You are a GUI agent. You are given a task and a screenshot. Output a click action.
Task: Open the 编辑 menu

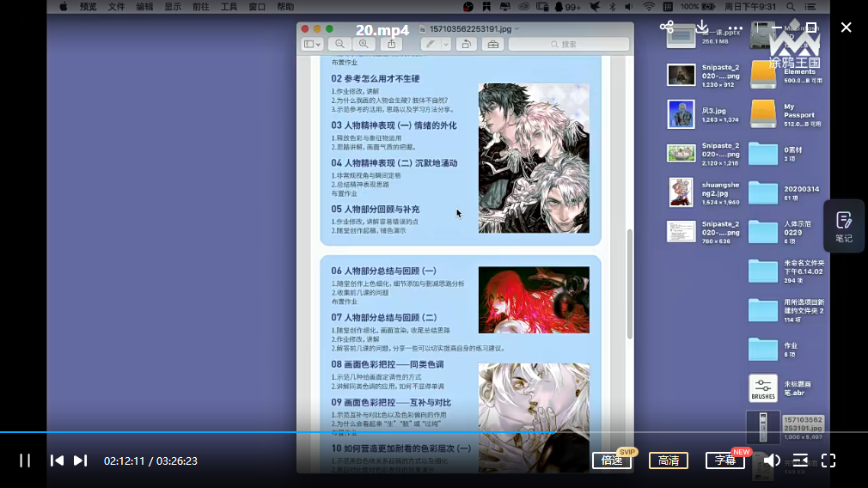coord(144,7)
